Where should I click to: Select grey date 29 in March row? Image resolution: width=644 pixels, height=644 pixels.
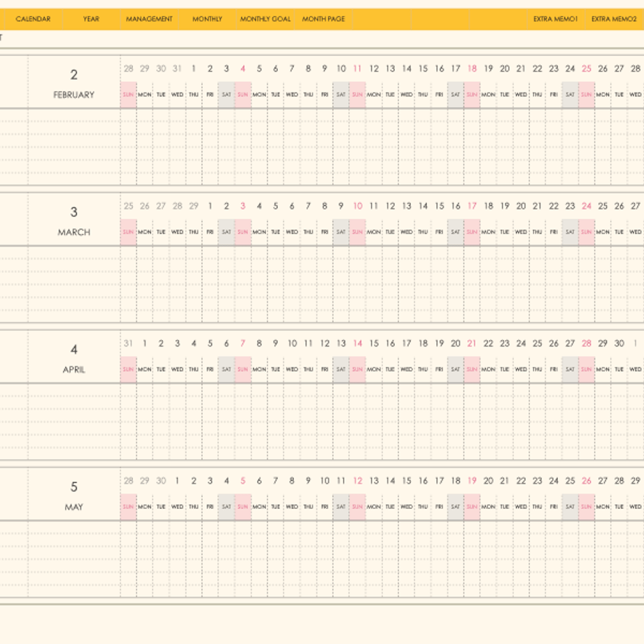pyautogui.click(x=193, y=206)
